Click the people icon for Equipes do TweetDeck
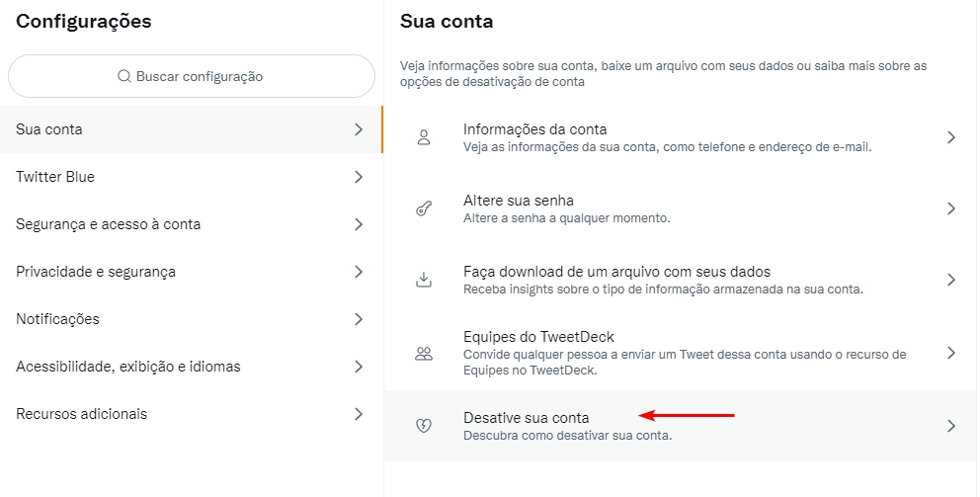The image size is (980, 497). pyautogui.click(x=424, y=354)
